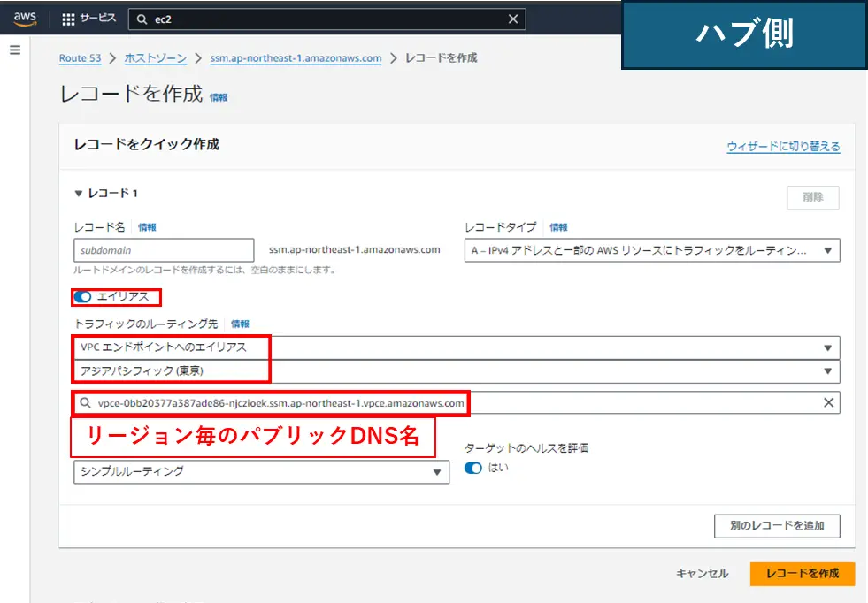Click the キャンセル button
The width and height of the screenshot is (868, 603).
point(702,574)
